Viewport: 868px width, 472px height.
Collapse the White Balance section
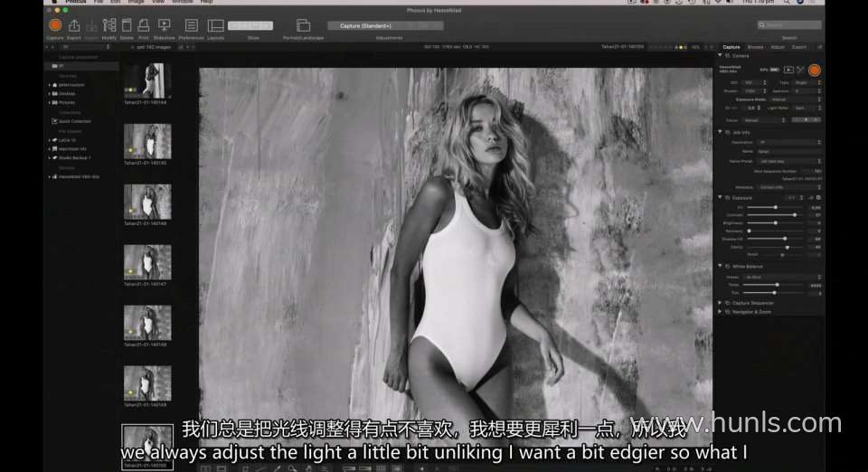point(721,266)
